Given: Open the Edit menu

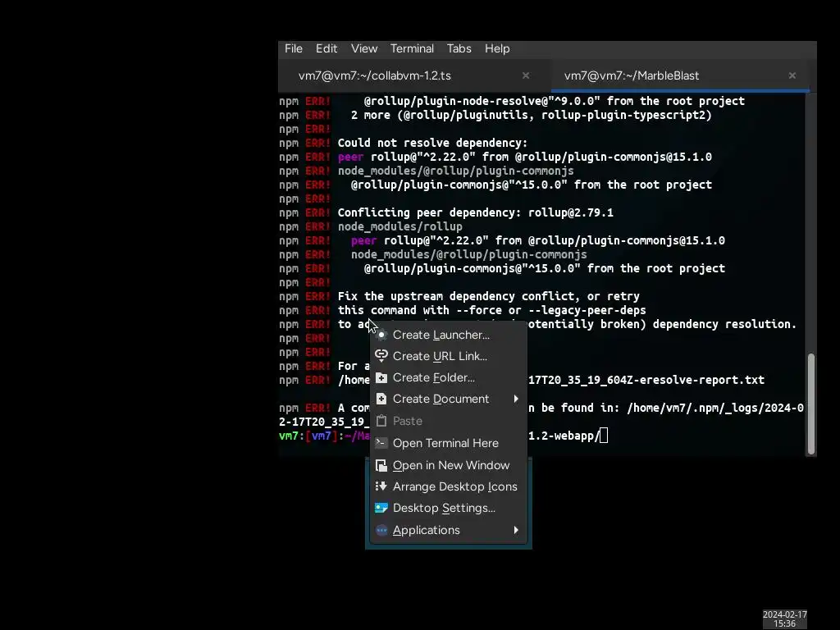Looking at the screenshot, I should 326,48.
